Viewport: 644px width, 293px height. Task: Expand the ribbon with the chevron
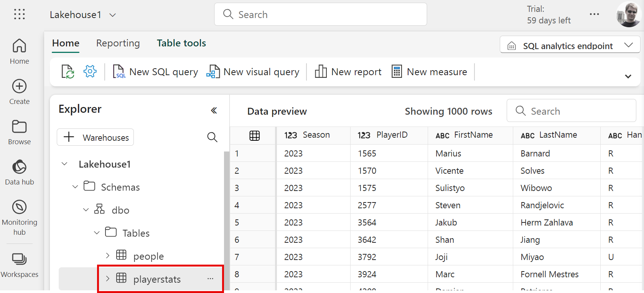click(628, 76)
